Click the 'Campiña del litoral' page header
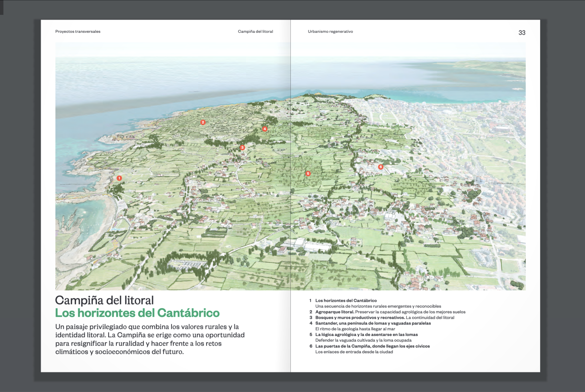The image size is (585, 392). (255, 32)
